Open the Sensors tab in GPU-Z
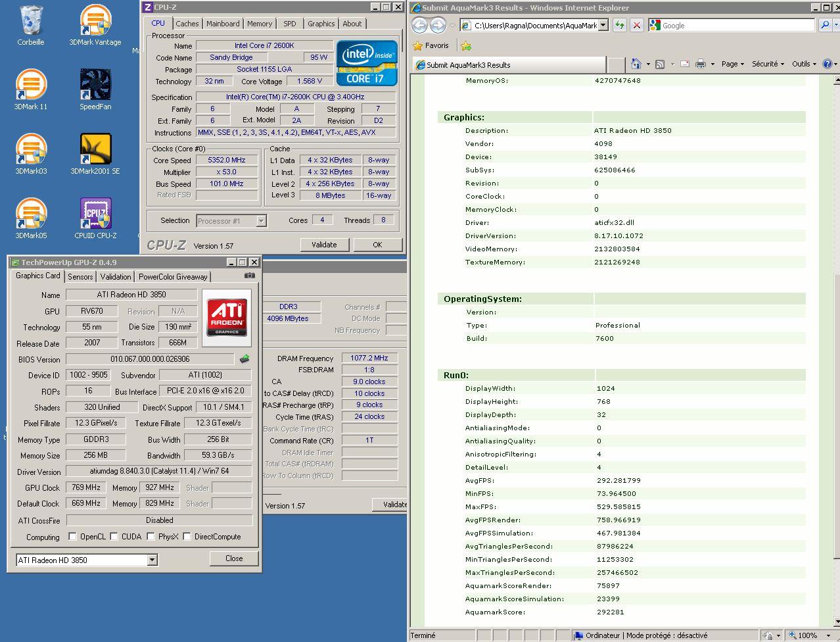This screenshot has width=840, height=642. click(x=80, y=277)
